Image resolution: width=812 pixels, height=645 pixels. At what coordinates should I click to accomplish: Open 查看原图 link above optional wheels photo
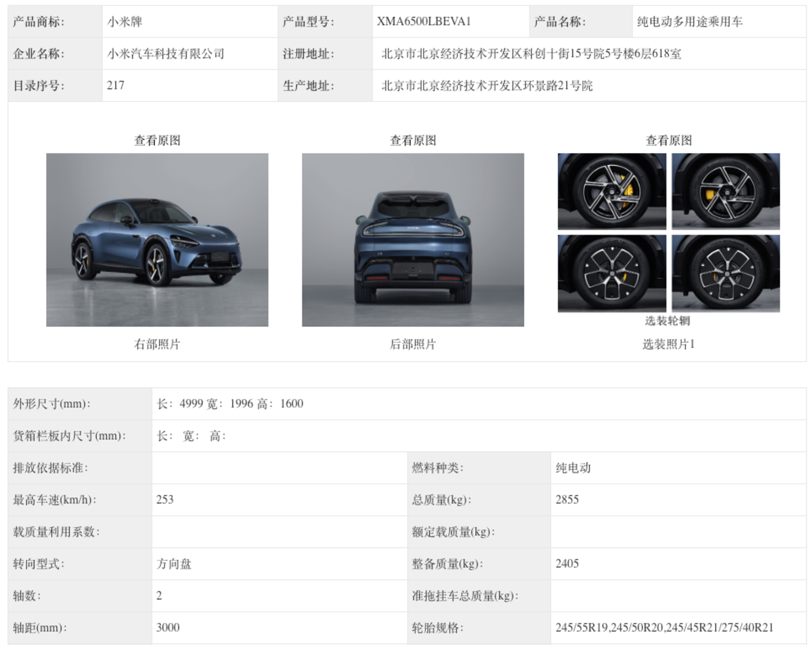pos(668,141)
